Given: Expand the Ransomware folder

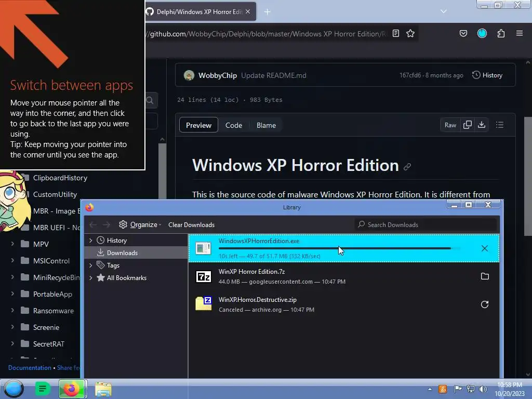Looking at the screenshot, I should click(x=12, y=311).
